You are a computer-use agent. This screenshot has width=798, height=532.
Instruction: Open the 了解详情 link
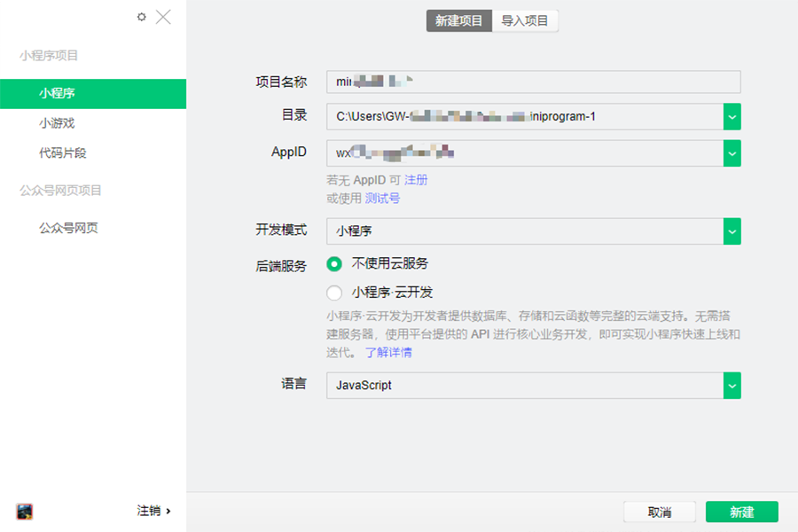click(x=388, y=353)
